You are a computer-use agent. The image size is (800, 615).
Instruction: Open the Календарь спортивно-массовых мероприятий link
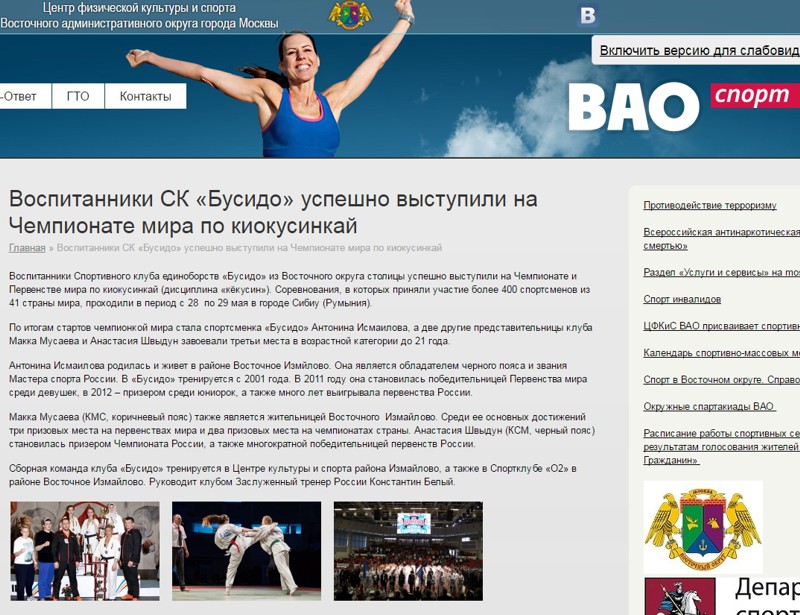pyautogui.click(x=721, y=352)
